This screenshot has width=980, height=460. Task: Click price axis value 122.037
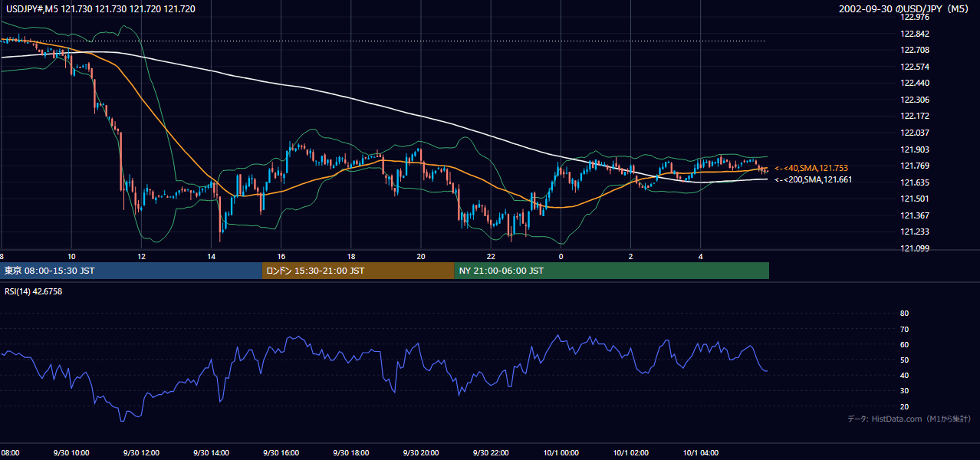coord(916,133)
